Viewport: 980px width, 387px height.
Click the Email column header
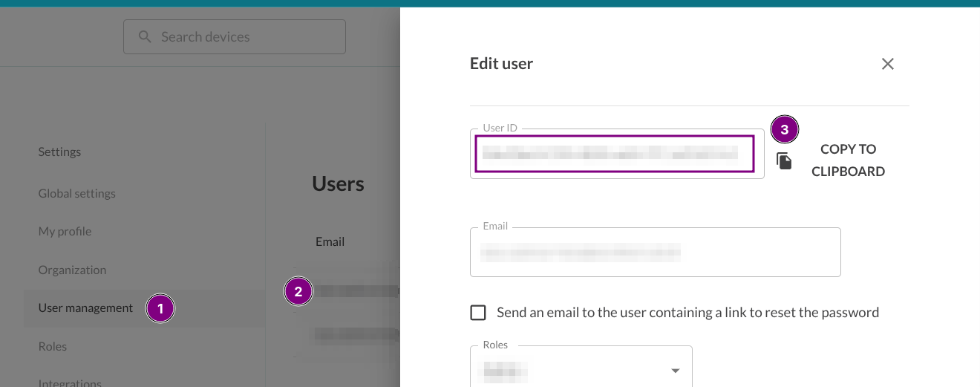click(330, 241)
